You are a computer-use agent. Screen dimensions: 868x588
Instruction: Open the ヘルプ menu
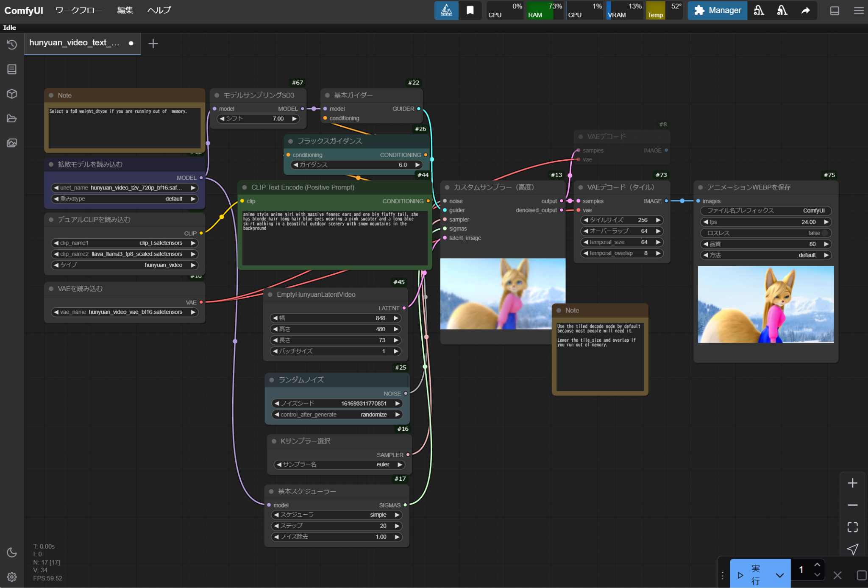point(159,10)
